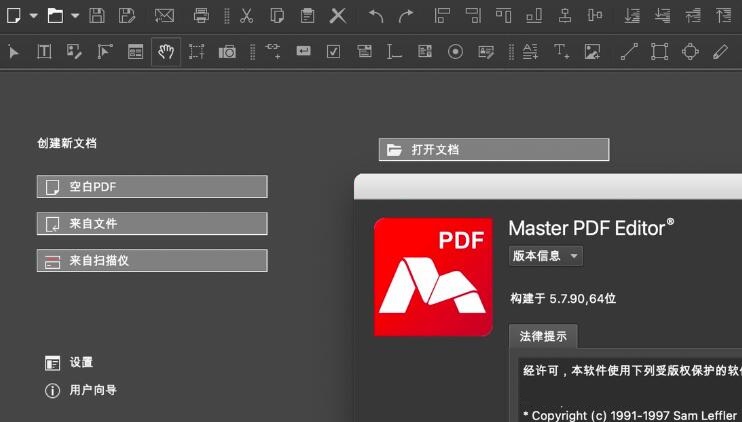Expand the 版本信息 dropdown

click(546, 256)
